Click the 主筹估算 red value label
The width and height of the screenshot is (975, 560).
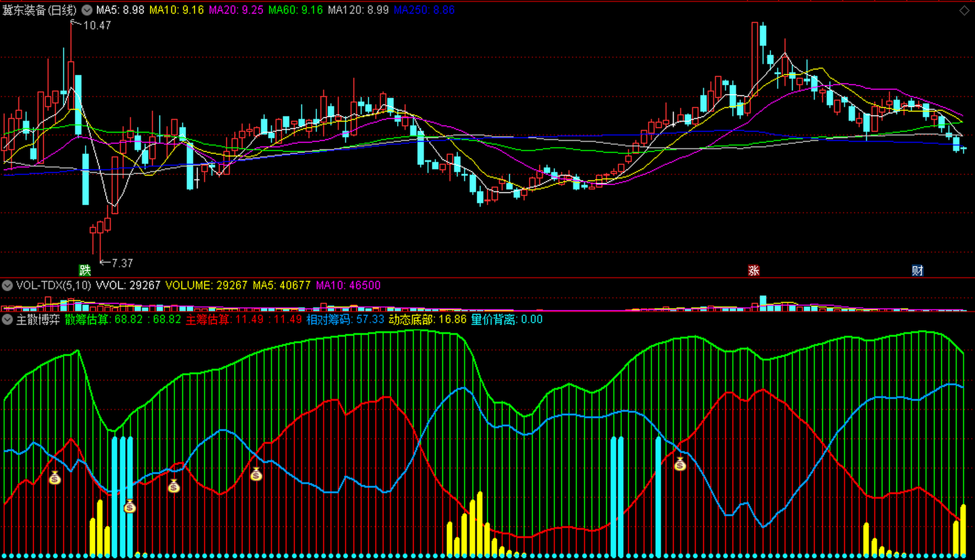click(x=243, y=319)
